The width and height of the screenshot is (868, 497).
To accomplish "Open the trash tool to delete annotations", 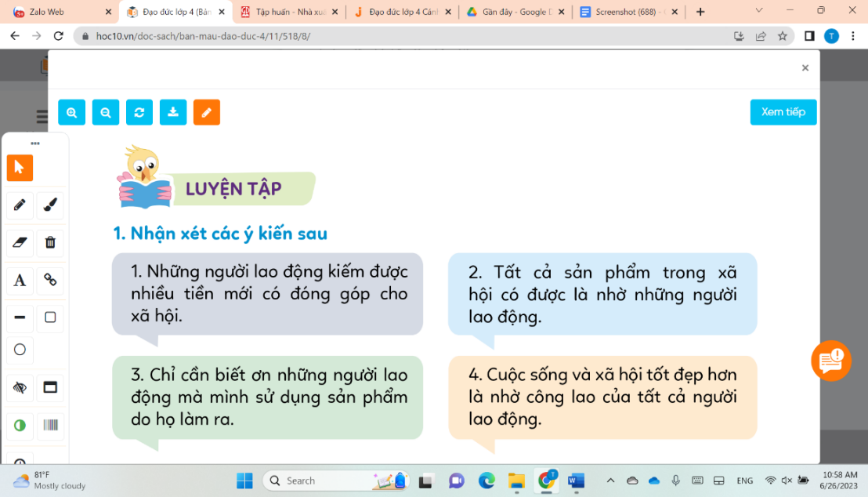I will coord(49,243).
